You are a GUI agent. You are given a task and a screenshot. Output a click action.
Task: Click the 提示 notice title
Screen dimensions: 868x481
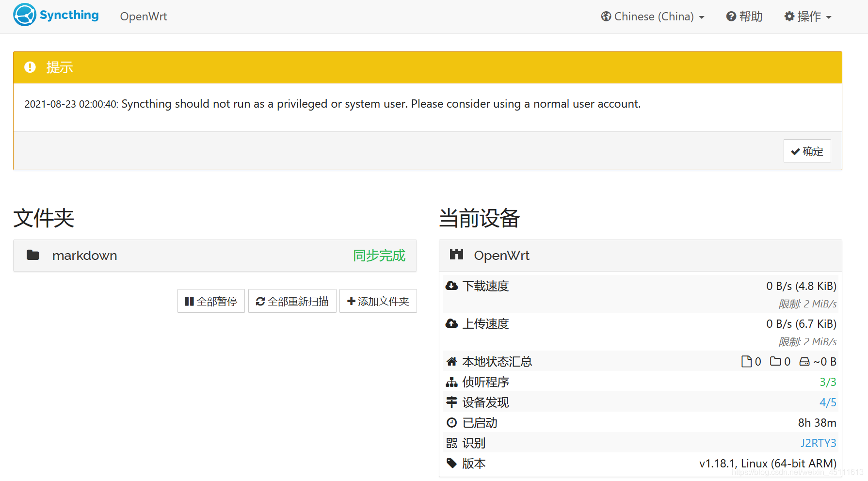[60, 67]
